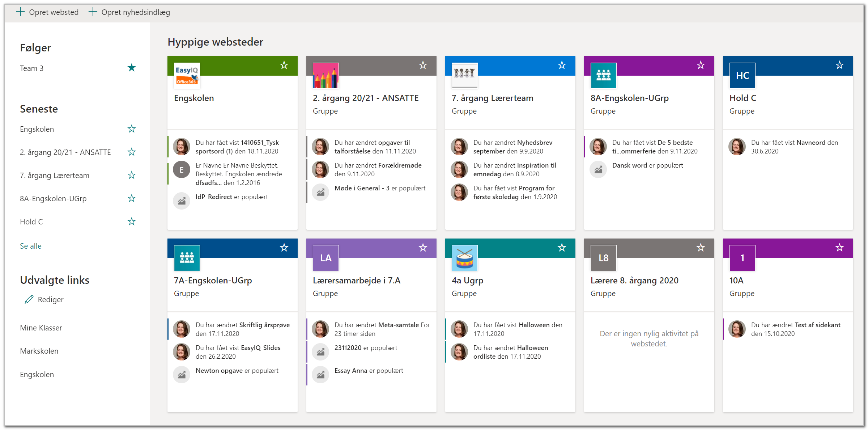Open the Se alle link
Screen dimensions: 868x430
tap(31, 246)
